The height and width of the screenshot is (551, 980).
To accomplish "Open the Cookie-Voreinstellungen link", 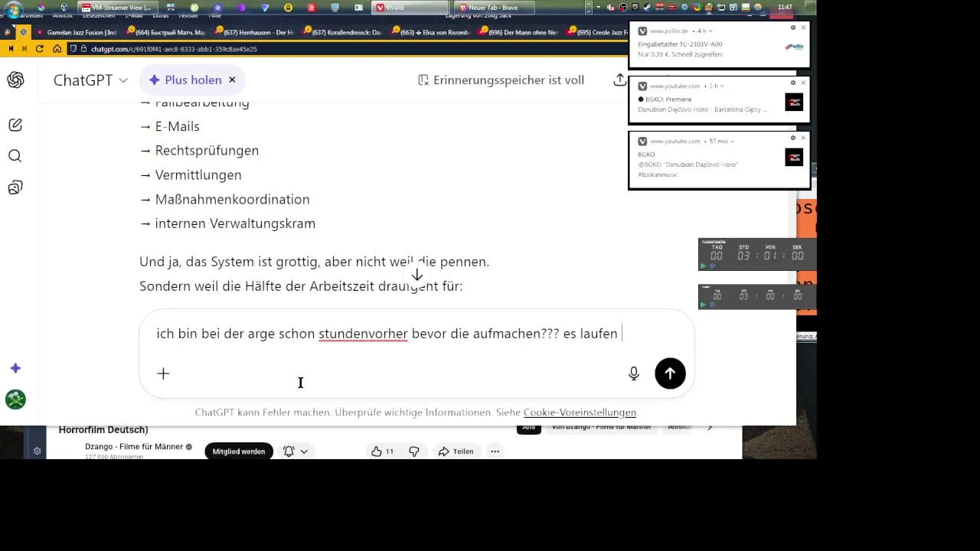I will click(580, 412).
